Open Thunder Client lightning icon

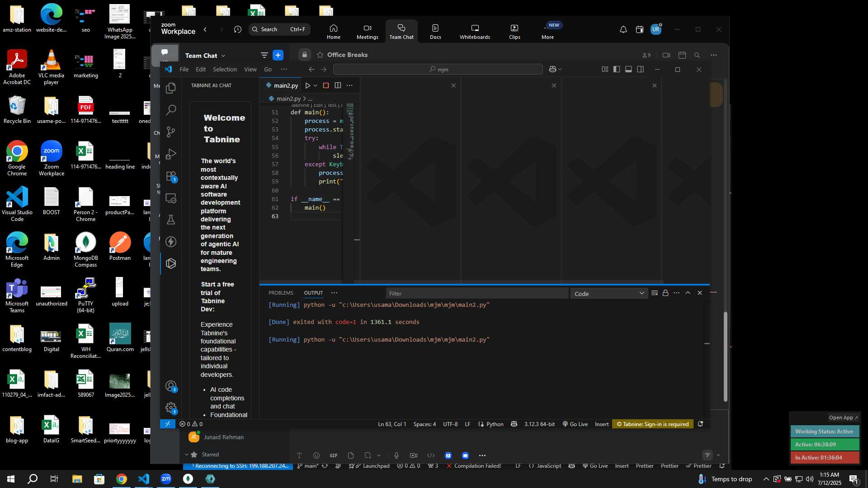click(x=171, y=242)
